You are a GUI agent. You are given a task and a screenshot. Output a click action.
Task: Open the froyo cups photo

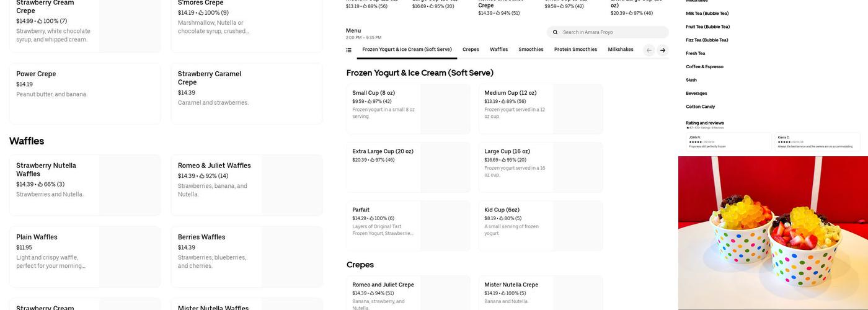coord(773,232)
